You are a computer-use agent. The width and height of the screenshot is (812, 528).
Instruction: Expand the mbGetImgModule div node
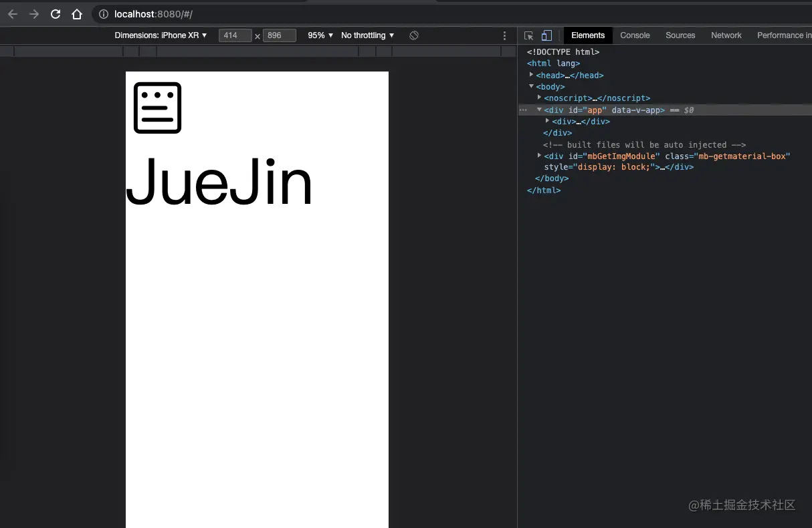(540, 156)
